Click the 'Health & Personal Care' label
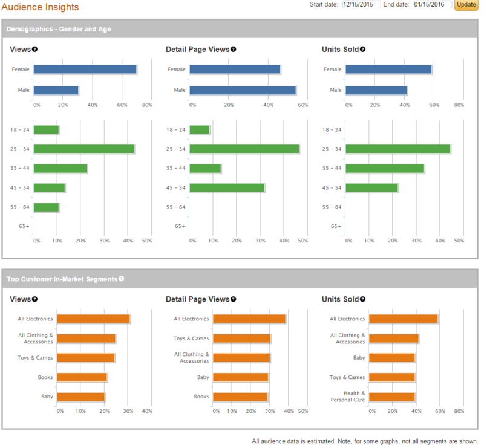 pos(348,397)
